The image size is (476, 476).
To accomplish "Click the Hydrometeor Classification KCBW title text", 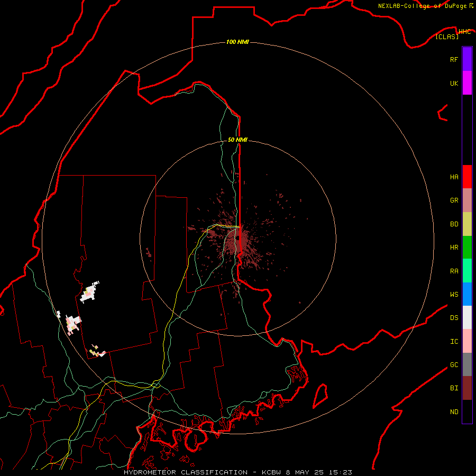I will coord(237,472).
